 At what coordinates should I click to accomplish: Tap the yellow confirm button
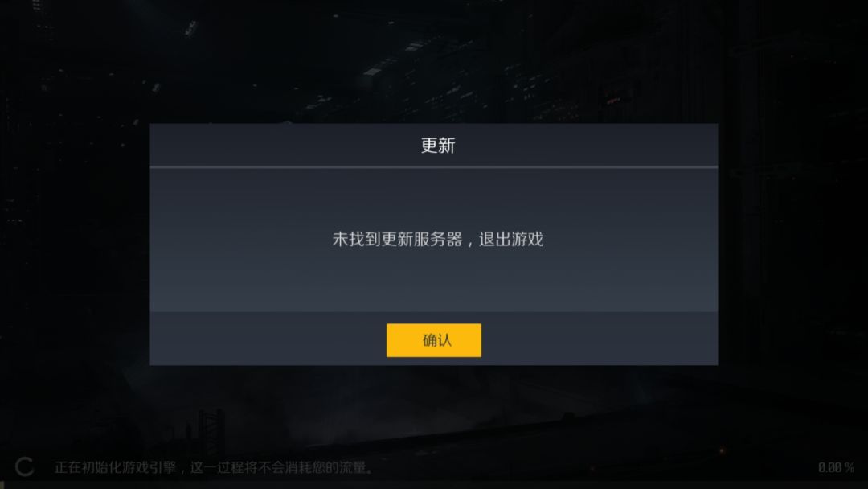[433, 340]
